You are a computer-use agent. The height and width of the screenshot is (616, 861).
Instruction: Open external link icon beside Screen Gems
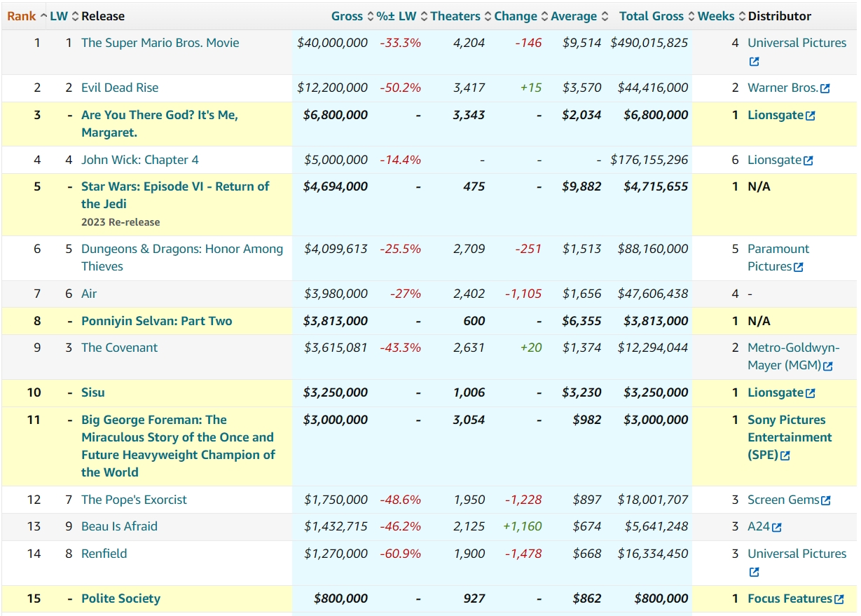pos(826,500)
